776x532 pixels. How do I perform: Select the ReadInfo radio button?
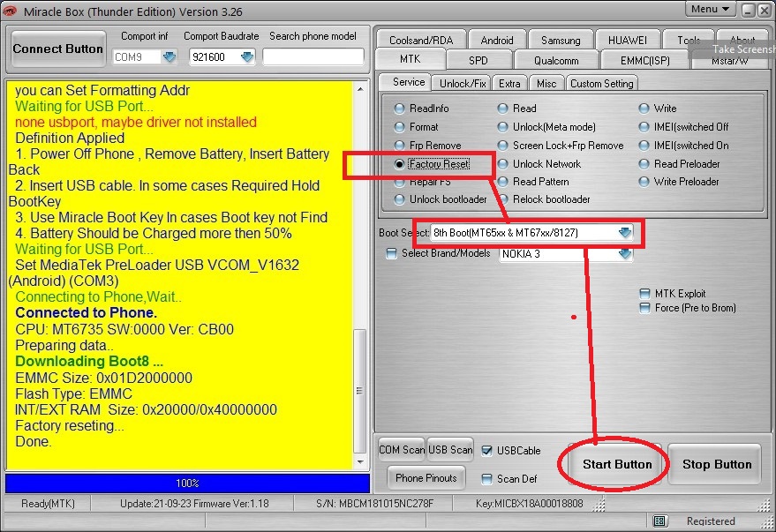tap(399, 109)
